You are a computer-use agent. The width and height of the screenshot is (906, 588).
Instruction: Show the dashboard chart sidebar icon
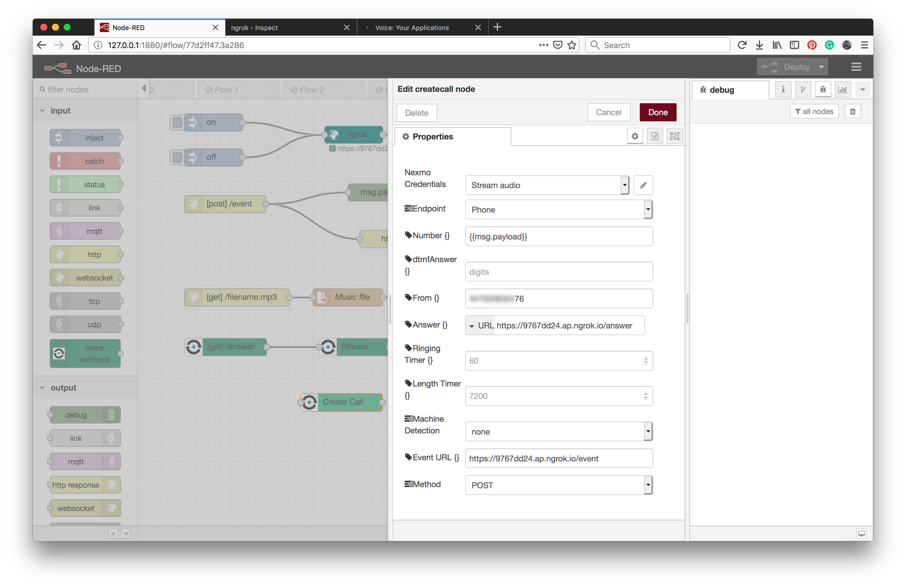point(843,90)
